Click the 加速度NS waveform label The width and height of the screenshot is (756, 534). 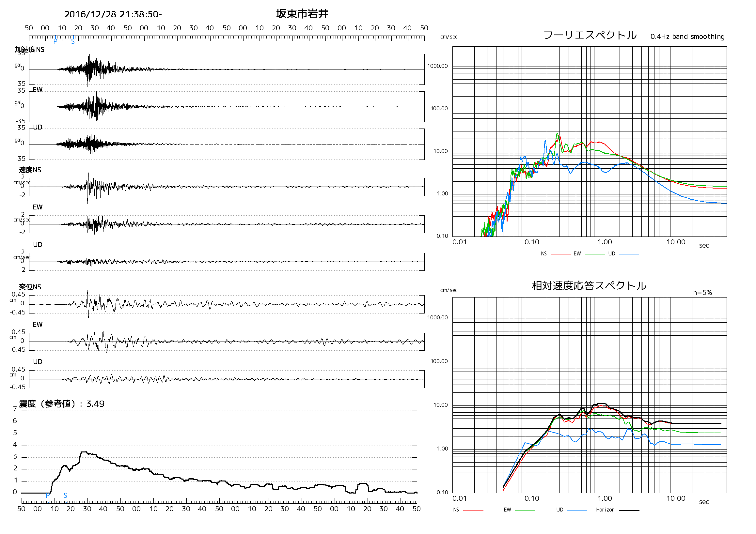(30, 50)
